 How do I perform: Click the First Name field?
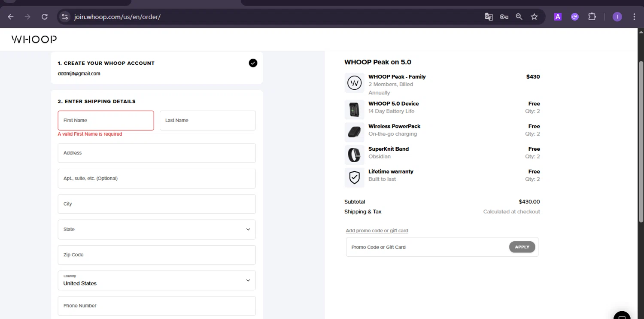(x=106, y=121)
